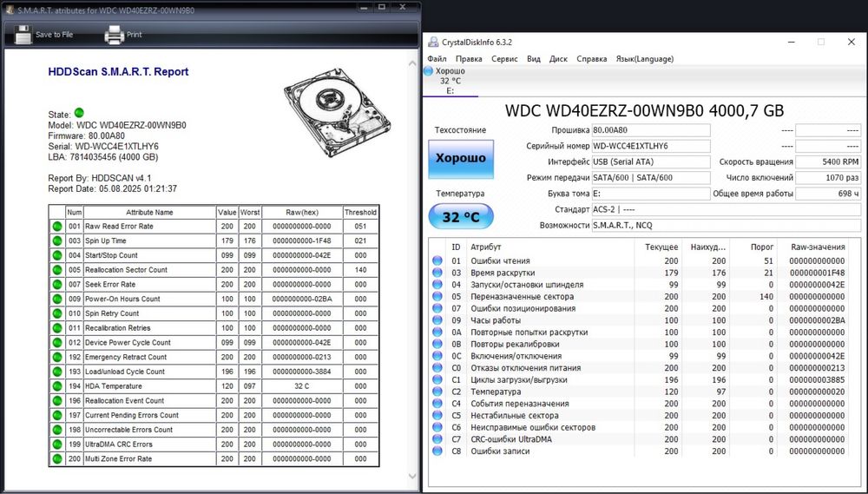Viewport: 868px width, 494px height.
Task: Click Raw(hex) value 0000000000-1F48
Action: pyautogui.click(x=302, y=240)
